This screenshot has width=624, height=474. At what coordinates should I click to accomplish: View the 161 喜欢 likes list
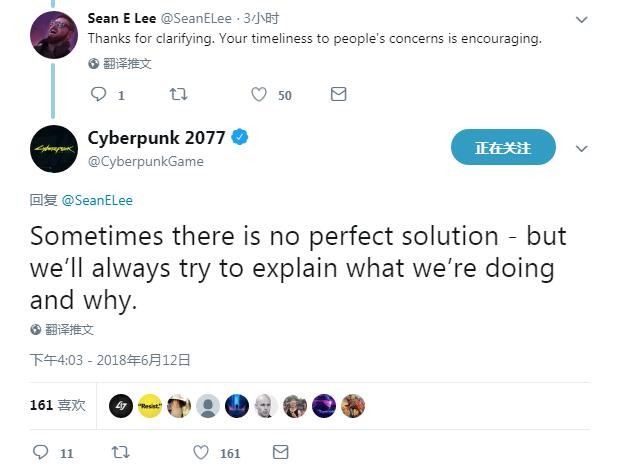click(x=58, y=405)
